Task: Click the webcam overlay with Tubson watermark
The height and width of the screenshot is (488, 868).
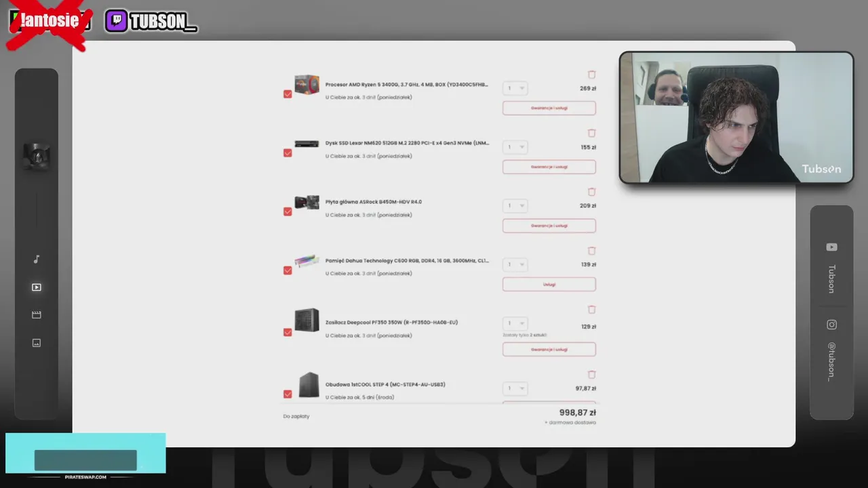Action: point(736,117)
